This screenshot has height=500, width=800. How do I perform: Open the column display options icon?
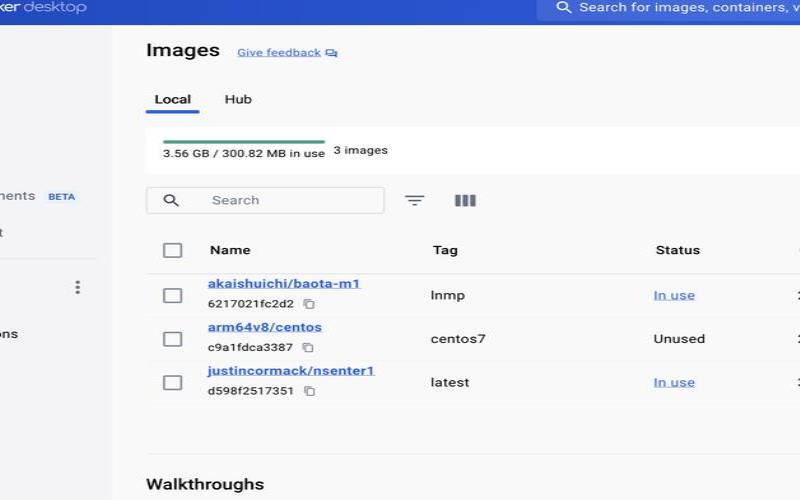click(465, 200)
